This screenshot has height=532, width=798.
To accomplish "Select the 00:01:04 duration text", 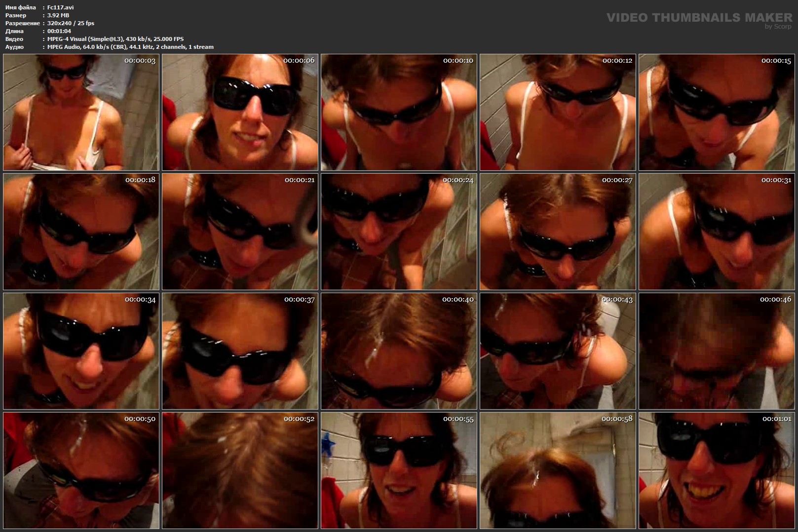I will (59, 31).
